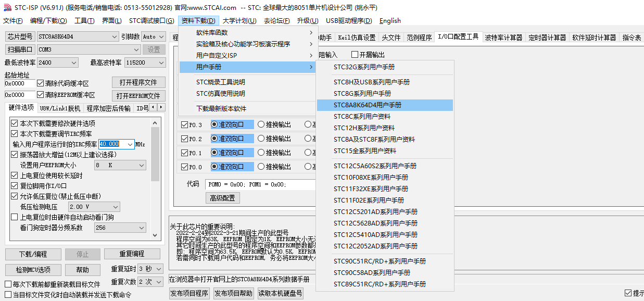Open the watchdog divider 256 dropdown
The image size is (644, 301).
[x=120, y=228]
